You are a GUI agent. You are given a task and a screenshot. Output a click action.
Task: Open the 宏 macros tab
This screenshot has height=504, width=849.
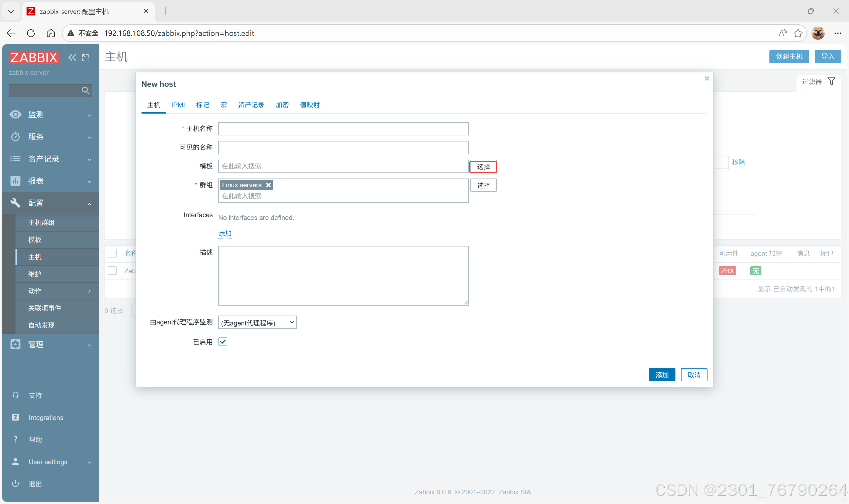[x=224, y=105]
